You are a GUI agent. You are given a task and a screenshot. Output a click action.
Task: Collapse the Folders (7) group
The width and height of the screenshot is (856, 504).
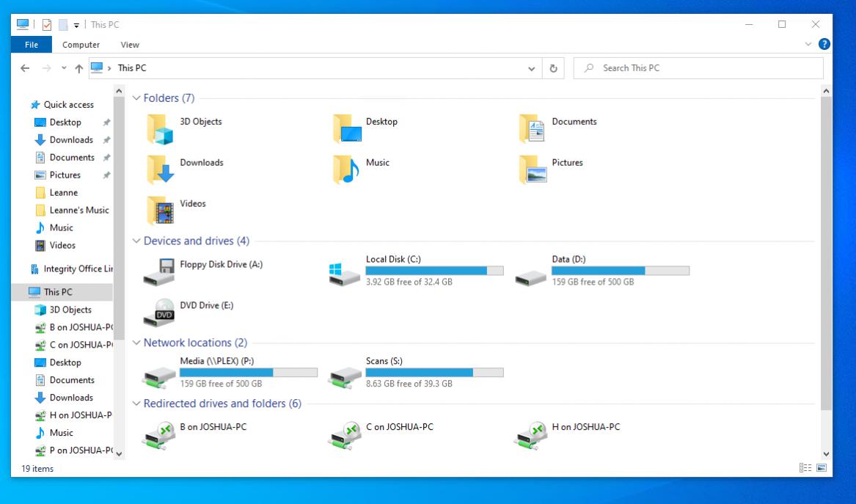coord(136,98)
